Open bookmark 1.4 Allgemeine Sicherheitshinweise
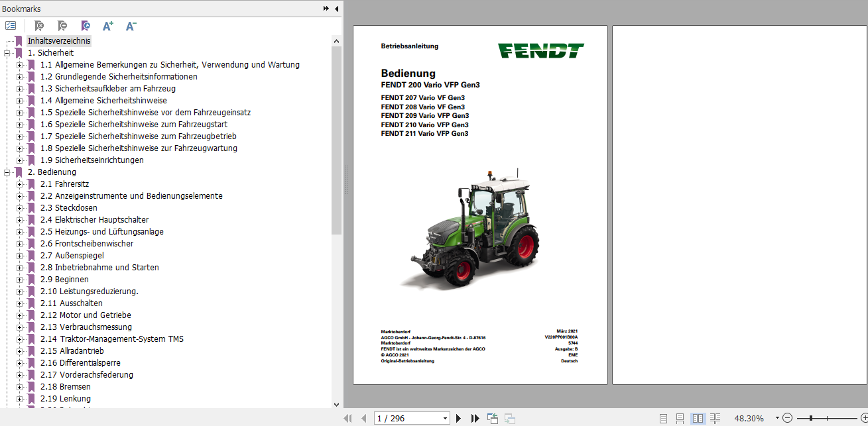The width and height of the screenshot is (868, 426). (x=103, y=101)
